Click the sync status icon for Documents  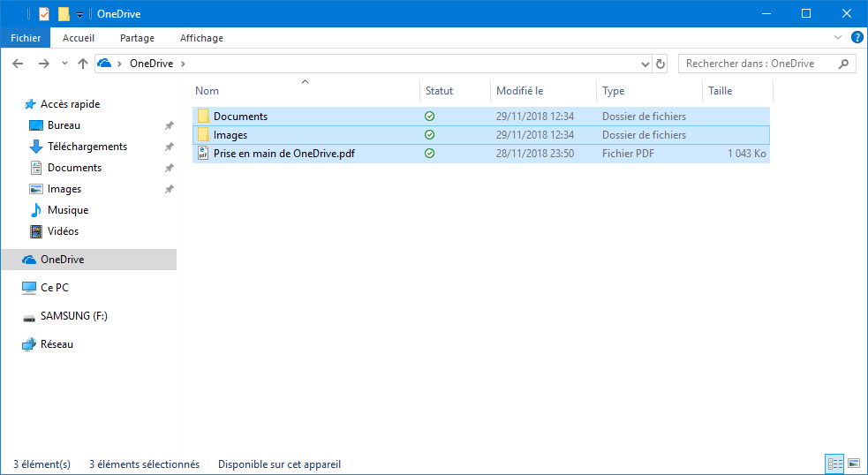(x=429, y=117)
